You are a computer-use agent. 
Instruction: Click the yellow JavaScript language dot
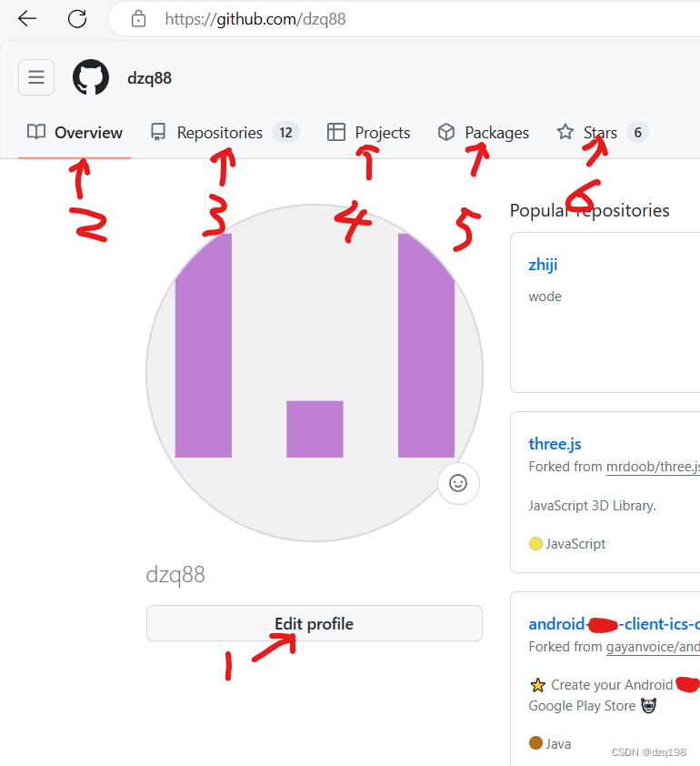point(535,542)
